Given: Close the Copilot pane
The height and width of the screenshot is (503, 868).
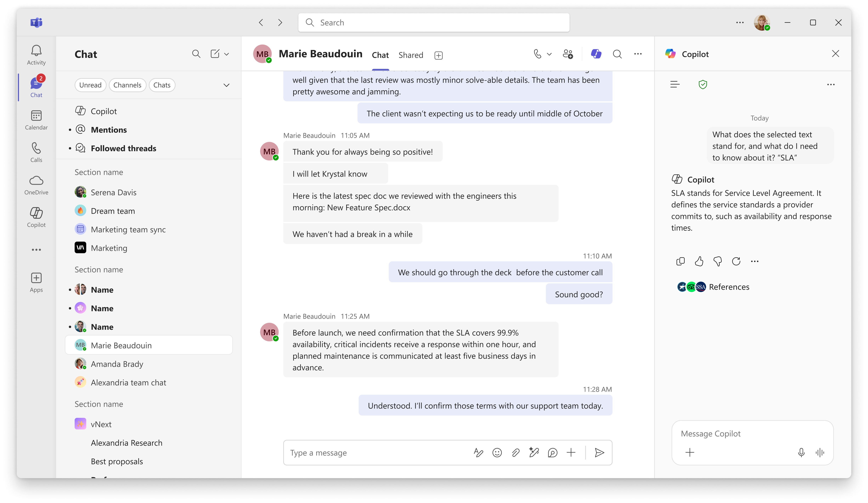Looking at the screenshot, I should pyautogui.click(x=835, y=54).
